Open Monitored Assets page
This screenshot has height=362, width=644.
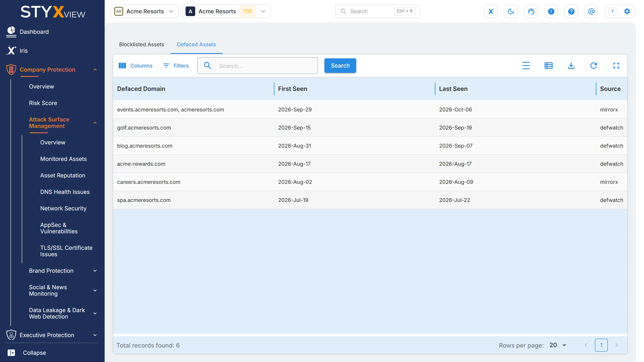64,159
